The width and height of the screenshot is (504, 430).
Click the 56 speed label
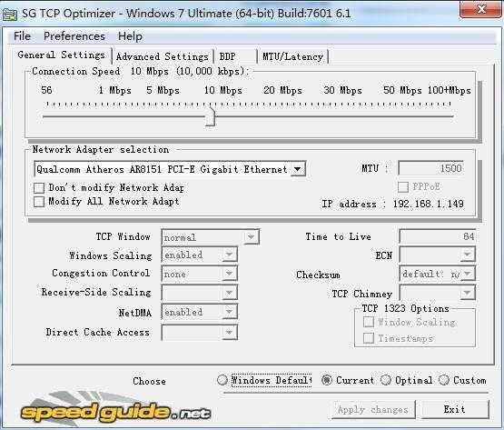(x=46, y=90)
